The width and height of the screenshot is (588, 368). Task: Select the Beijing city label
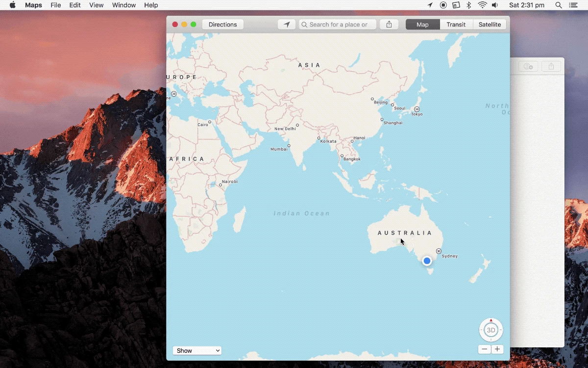point(381,102)
